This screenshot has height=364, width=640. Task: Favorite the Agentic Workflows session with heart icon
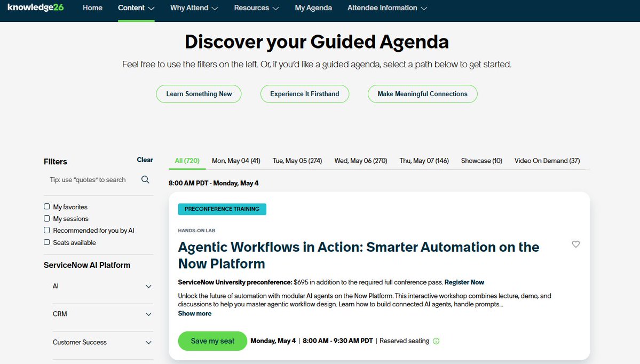pyautogui.click(x=575, y=244)
